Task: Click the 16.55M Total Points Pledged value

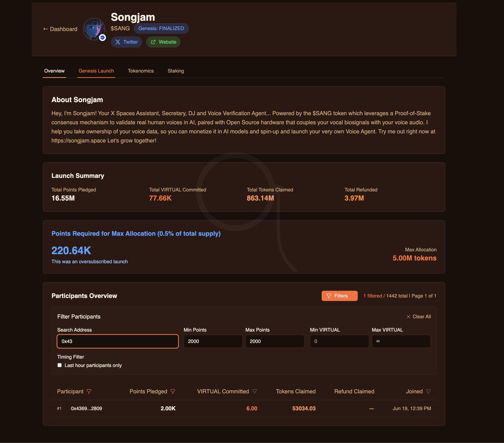Action: [63, 198]
